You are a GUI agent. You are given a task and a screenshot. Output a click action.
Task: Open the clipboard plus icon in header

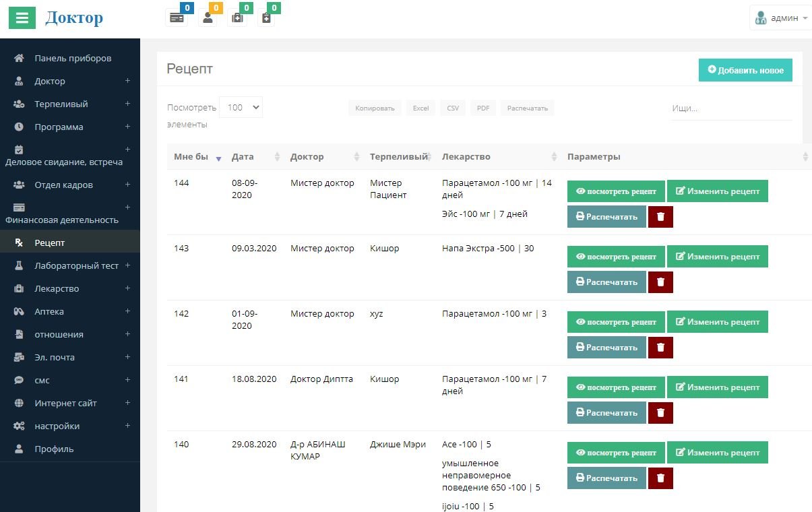[x=266, y=18]
